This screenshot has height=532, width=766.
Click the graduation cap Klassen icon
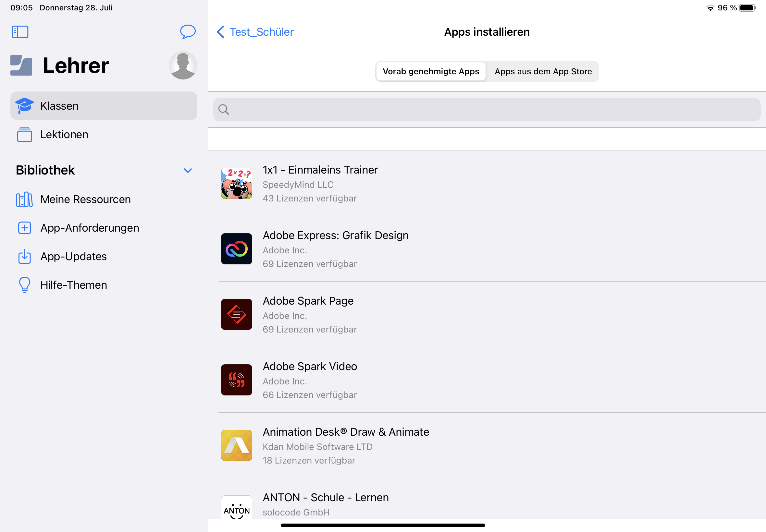coord(24,106)
